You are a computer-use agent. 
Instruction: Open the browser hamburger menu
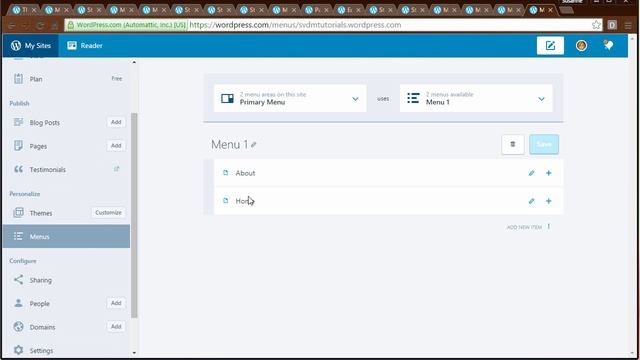tap(628, 25)
